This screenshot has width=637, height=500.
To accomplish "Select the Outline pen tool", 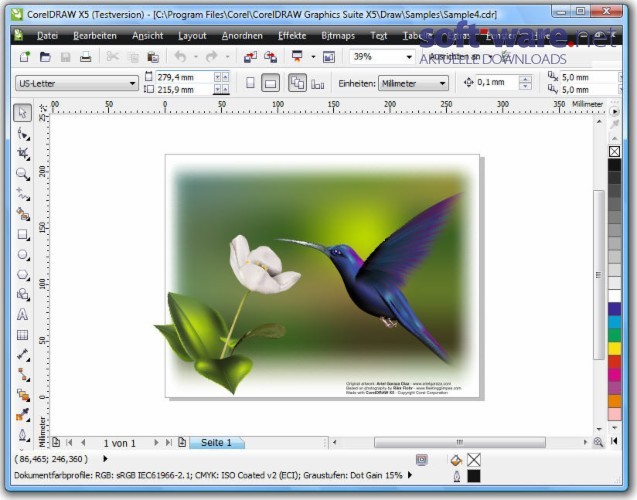I will coord(23,435).
